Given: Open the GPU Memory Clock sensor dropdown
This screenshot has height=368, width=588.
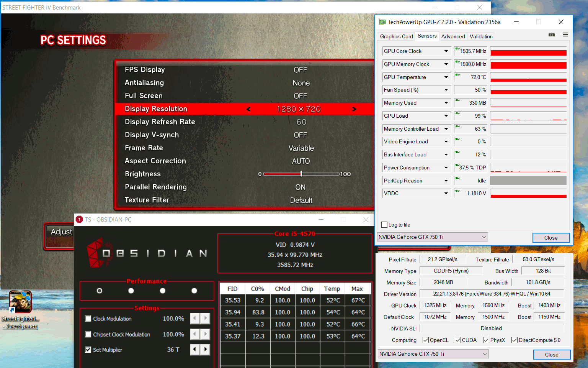Looking at the screenshot, I should click(446, 64).
